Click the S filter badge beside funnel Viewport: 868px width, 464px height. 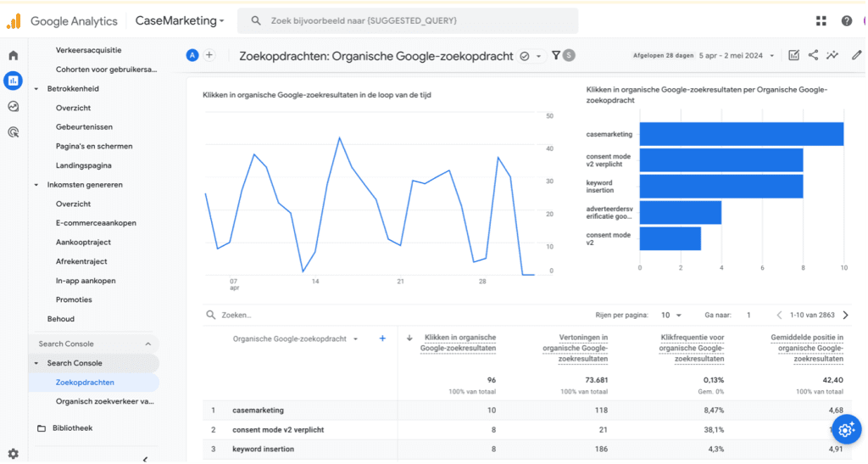pos(569,55)
